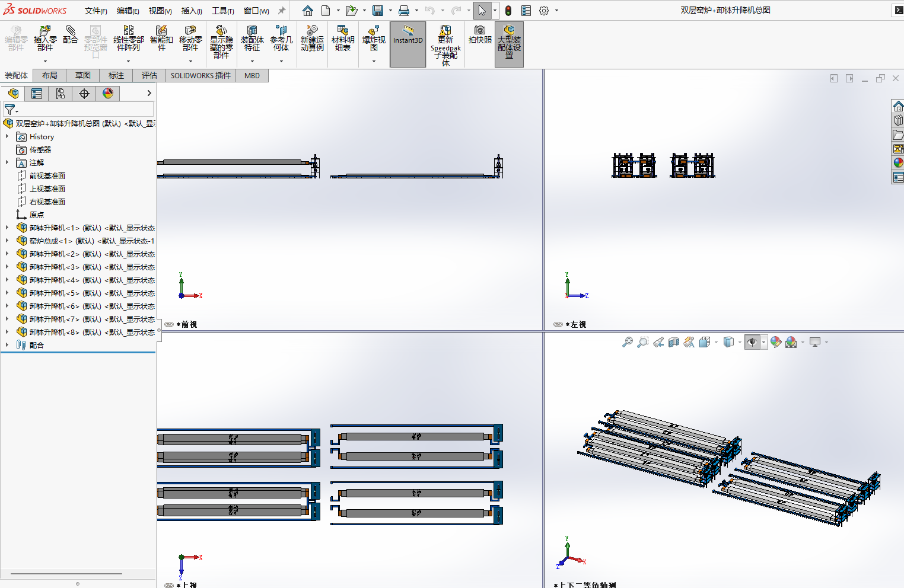Click Dynamic Annotation Views icon

[x=689, y=342]
